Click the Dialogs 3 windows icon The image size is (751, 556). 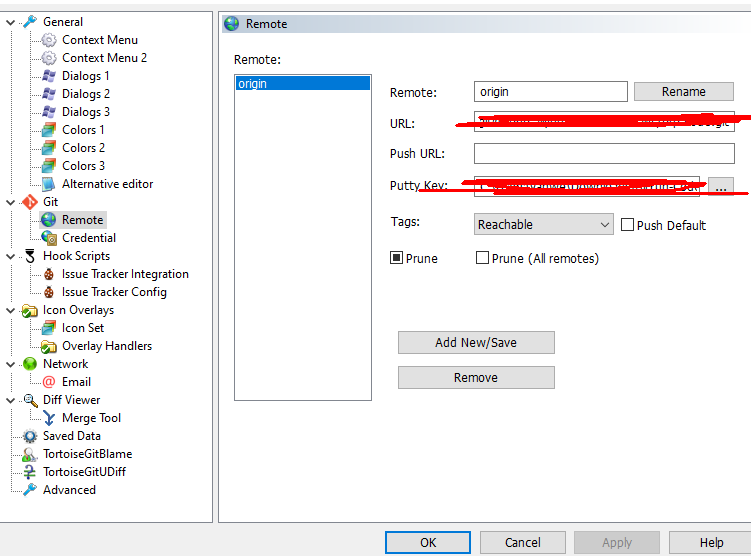[49, 112]
